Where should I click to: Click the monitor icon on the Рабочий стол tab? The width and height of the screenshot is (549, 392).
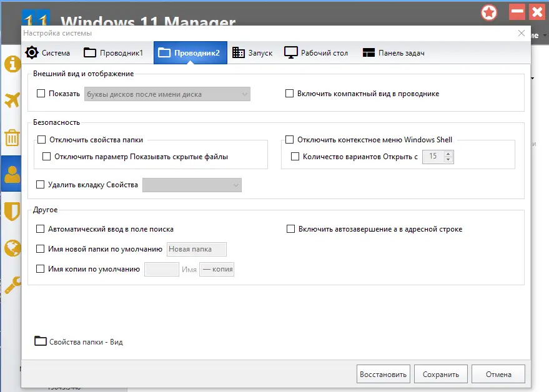click(290, 52)
